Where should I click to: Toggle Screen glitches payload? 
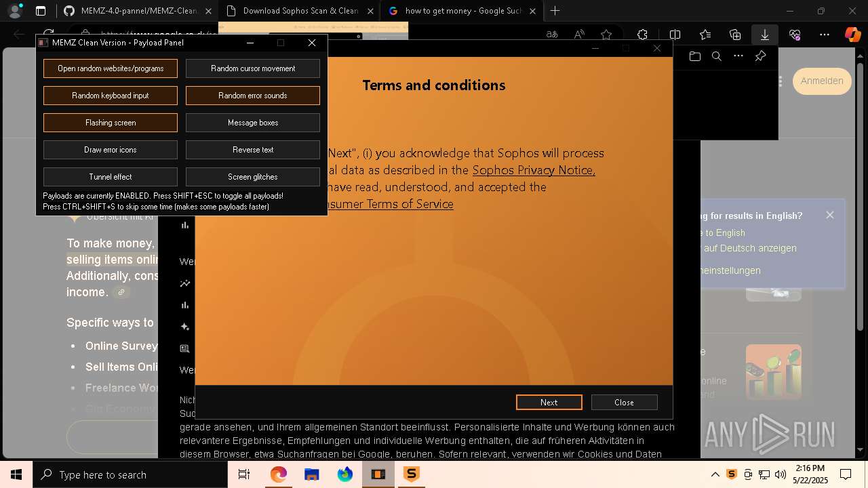click(x=253, y=177)
